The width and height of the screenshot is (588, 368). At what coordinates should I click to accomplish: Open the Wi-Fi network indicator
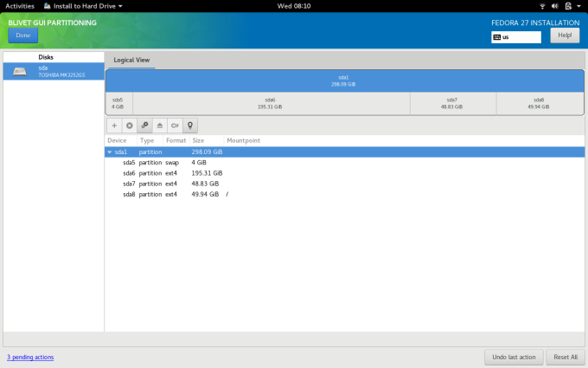coord(542,6)
